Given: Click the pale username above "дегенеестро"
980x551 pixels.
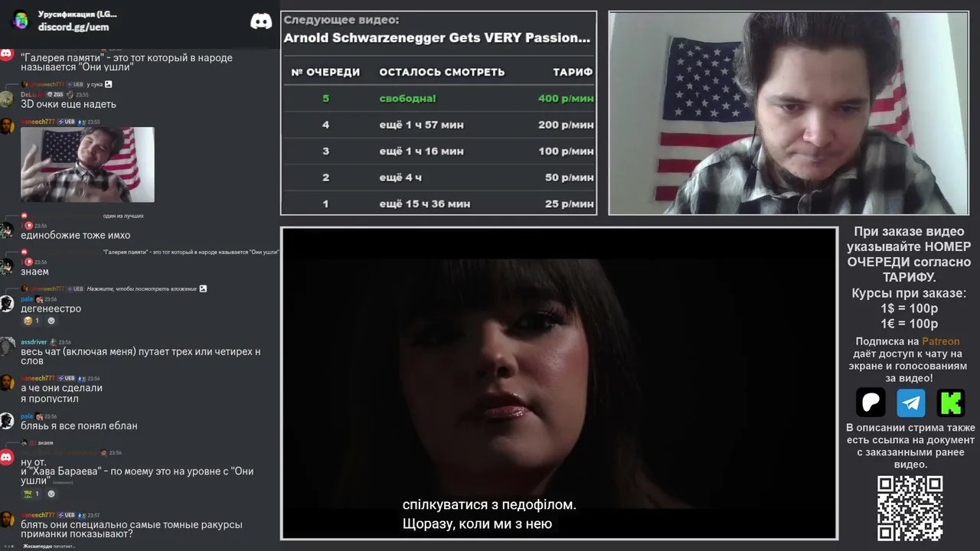Looking at the screenshot, I should click(x=27, y=299).
